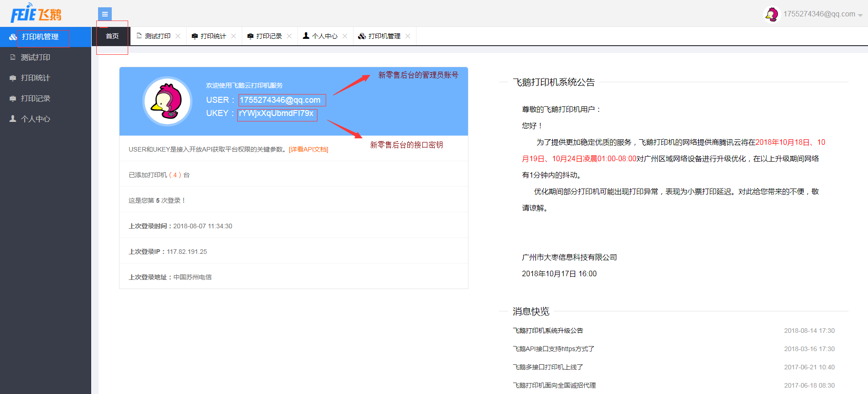Open the account dropdown arrow next to 1755274346@qq.com
868x394 pixels.
coord(860,15)
